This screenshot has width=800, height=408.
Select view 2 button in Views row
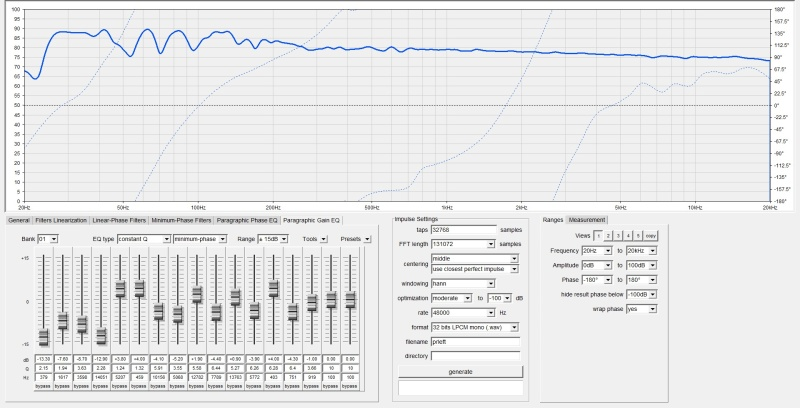point(609,234)
